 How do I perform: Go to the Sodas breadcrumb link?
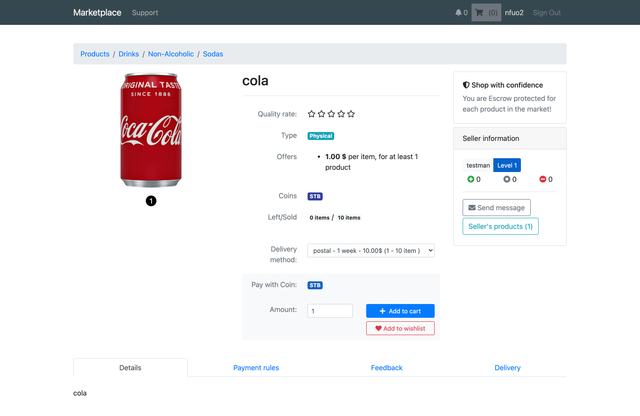(213, 54)
